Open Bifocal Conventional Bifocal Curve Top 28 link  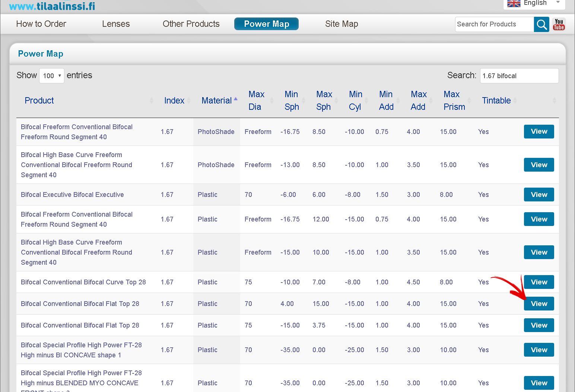tap(83, 282)
